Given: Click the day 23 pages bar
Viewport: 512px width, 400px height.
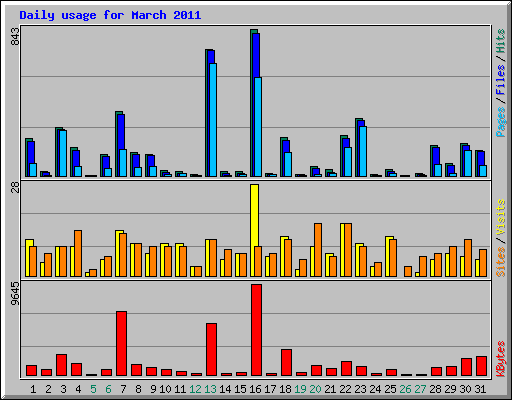Looking at the screenshot, I should coord(363,151).
